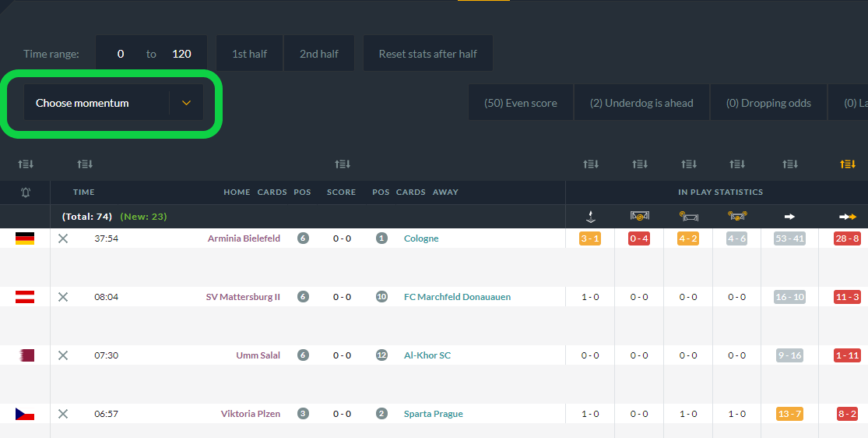Click the red 0 - 4 stat cell

[639, 238]
